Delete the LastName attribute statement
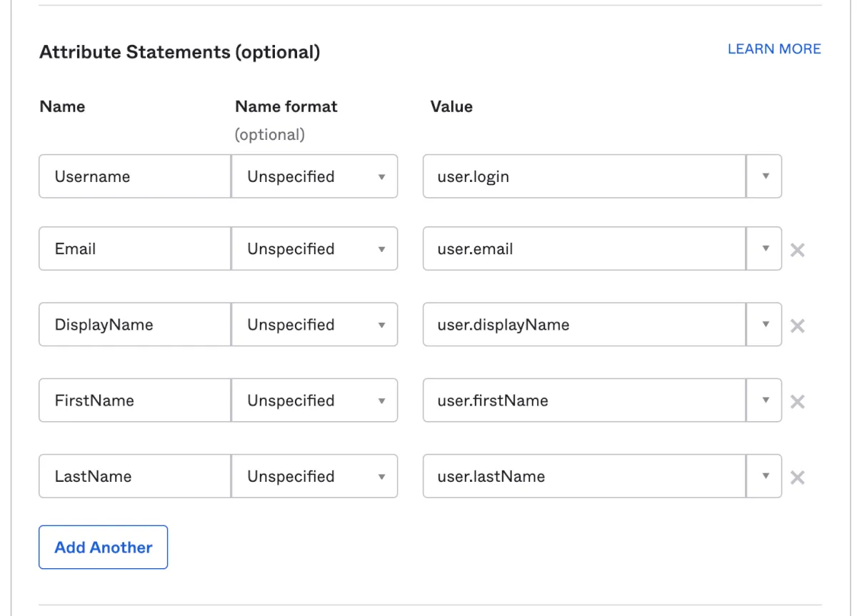The height and width of the screenshot is (616, 857). tap(798, 477)
